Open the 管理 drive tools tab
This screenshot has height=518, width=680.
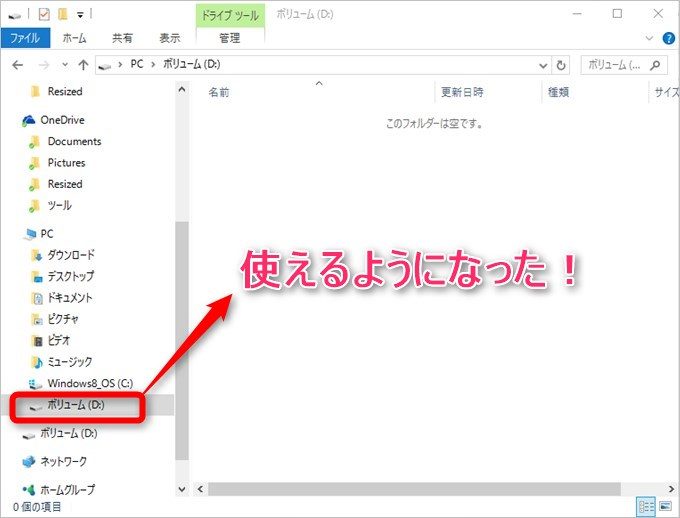pyautogui.click(x=230, y=38)
